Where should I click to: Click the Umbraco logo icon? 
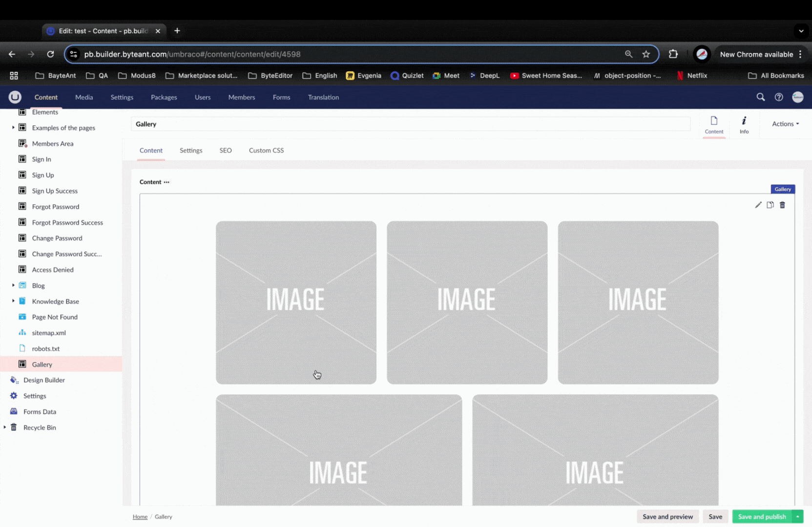(x=15, y=97)
